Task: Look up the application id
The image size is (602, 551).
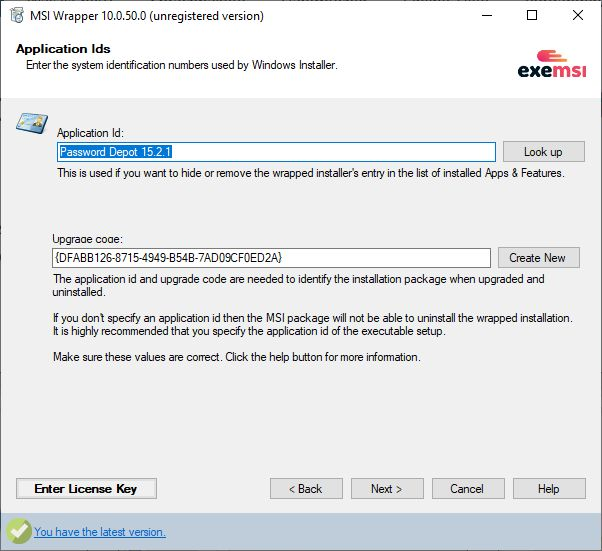Action: pyautogui.click(x=544, y=152)
